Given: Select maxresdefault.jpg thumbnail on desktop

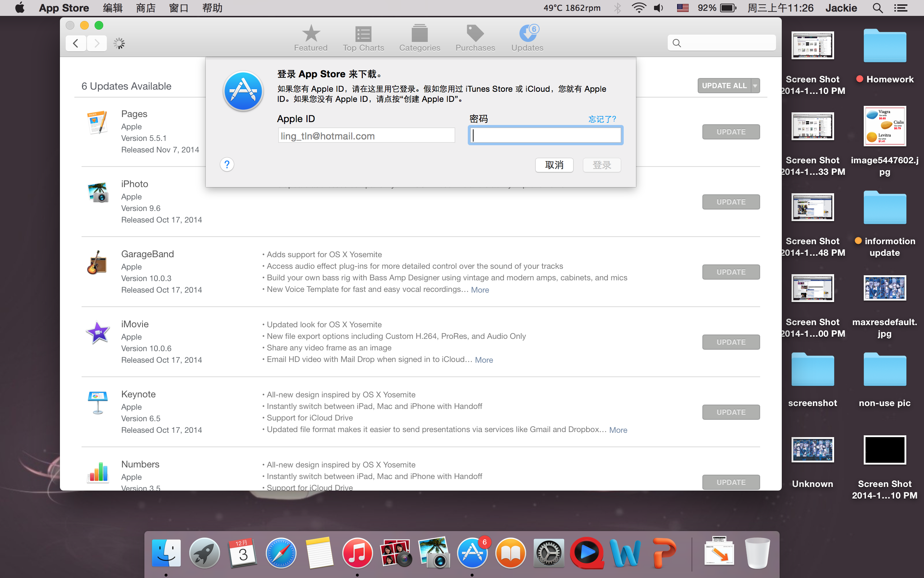Looking at the screenshot, I should 885,288.
